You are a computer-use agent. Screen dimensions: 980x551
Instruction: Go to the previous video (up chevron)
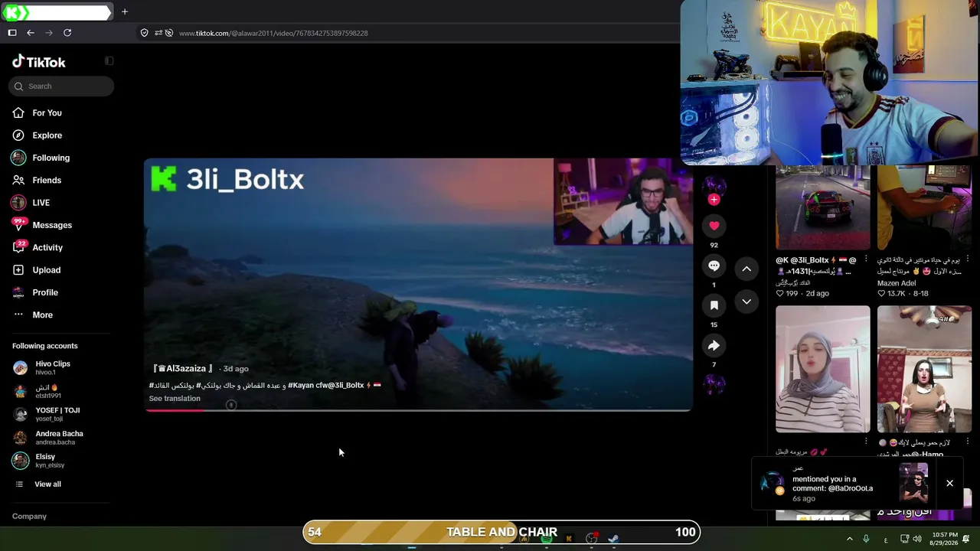pos(746,269)
